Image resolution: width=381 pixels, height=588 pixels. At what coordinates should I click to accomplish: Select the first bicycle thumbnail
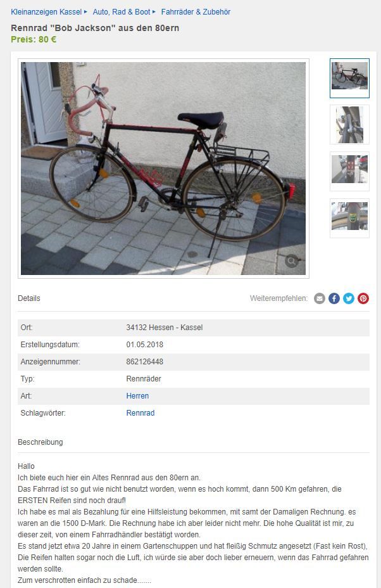point(349,78)
